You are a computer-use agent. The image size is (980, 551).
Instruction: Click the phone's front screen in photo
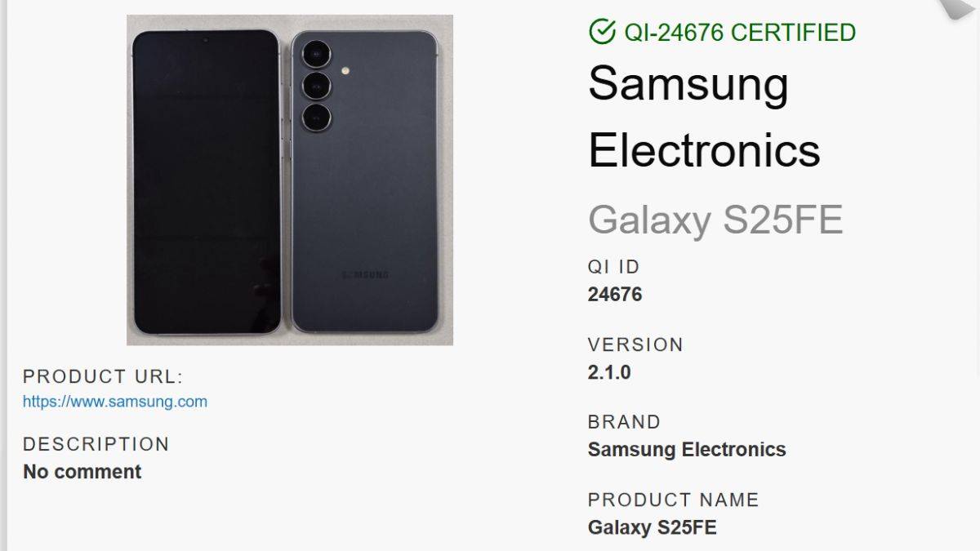[x=207, y=182]
